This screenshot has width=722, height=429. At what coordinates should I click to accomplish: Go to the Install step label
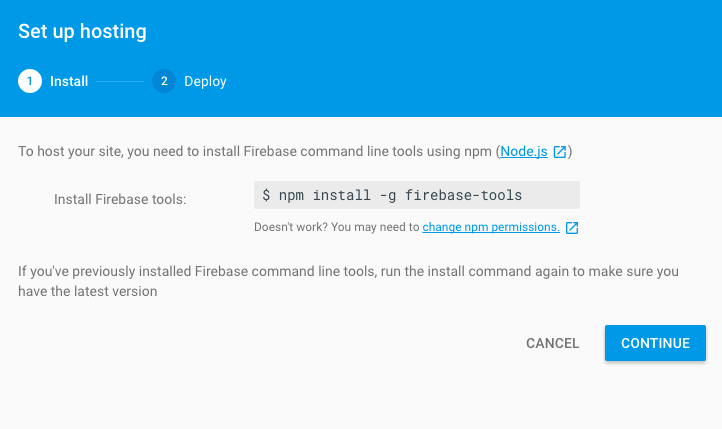69,81
